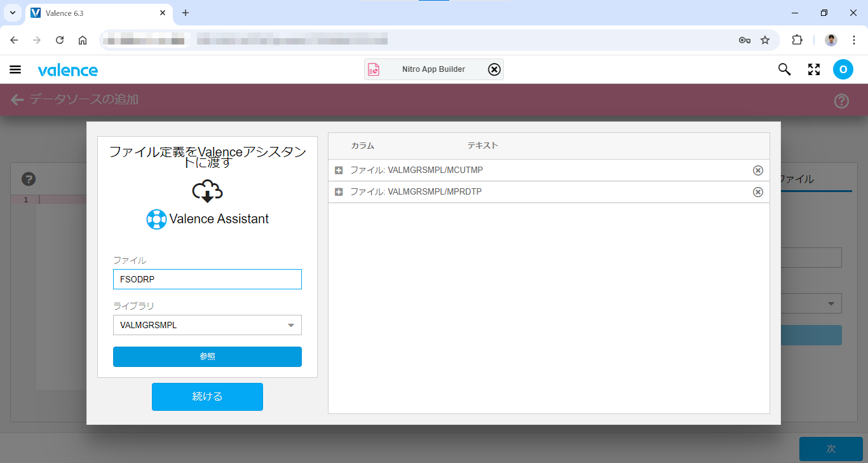The image size is (868, 463).
Task: Remove the VALMGRSMPL/MPRDTP file entry
Action: (758, 192)
